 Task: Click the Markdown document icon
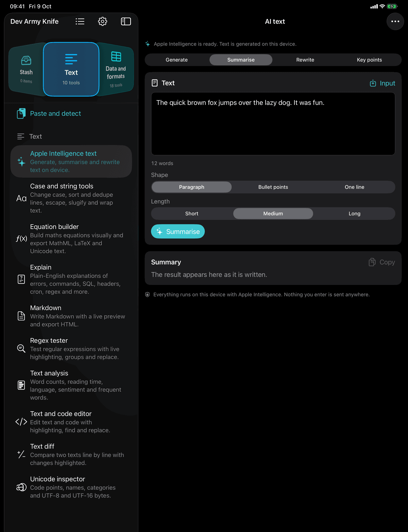21,316
